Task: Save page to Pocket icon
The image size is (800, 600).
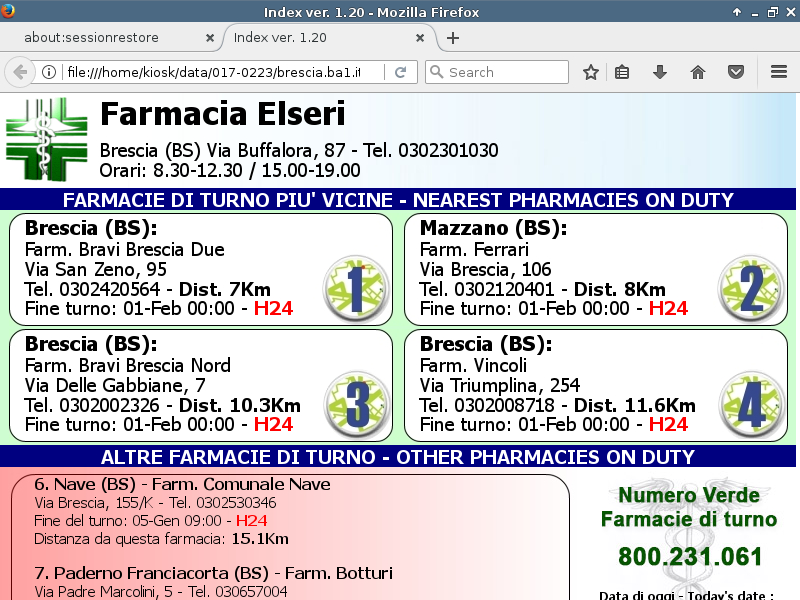Action: (x=735, y=72)
